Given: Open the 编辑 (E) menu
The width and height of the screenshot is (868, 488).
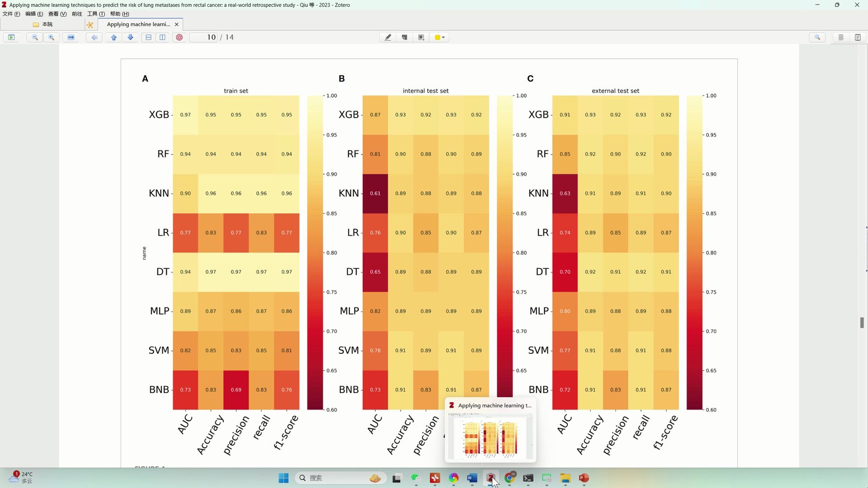Looking at the screenshot, I should click(x=34, y=14).
